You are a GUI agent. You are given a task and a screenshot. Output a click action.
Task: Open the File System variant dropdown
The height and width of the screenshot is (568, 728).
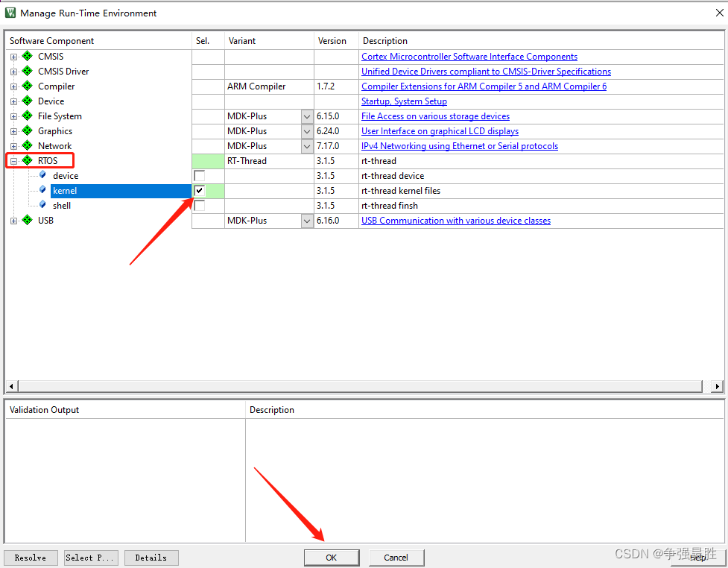coord(306,116)
